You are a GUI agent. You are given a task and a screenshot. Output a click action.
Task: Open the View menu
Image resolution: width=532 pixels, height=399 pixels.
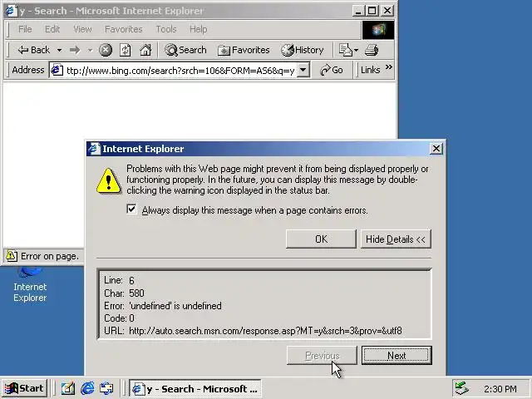tap(82, 29)
